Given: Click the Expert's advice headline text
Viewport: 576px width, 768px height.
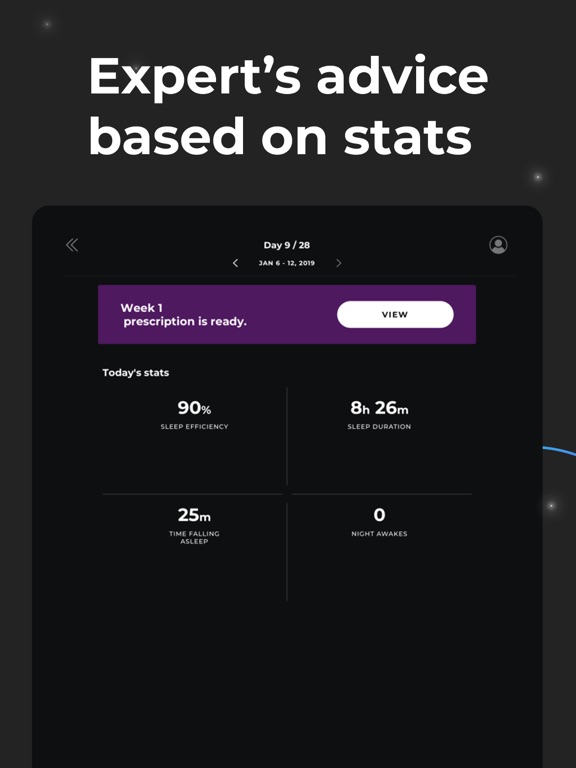Looking at the screenshot, I should coord(288,106).
